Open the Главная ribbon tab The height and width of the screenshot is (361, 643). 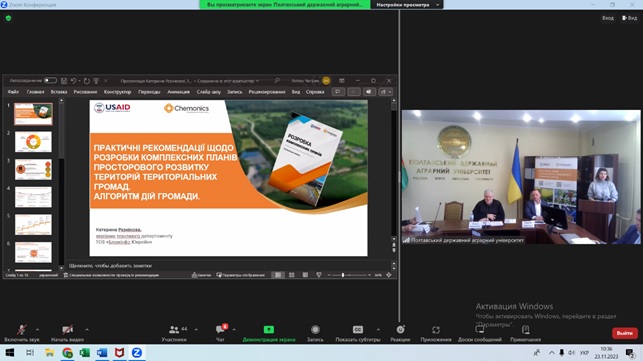click(x=35, y=92)
